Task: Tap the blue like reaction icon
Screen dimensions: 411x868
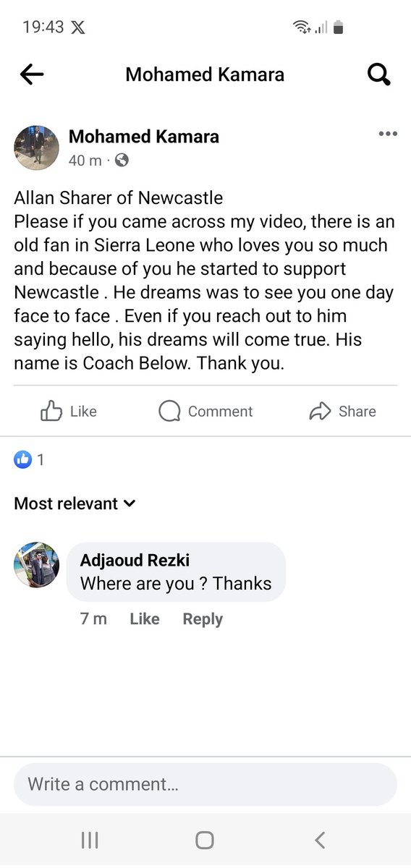Action: (23, 459)
